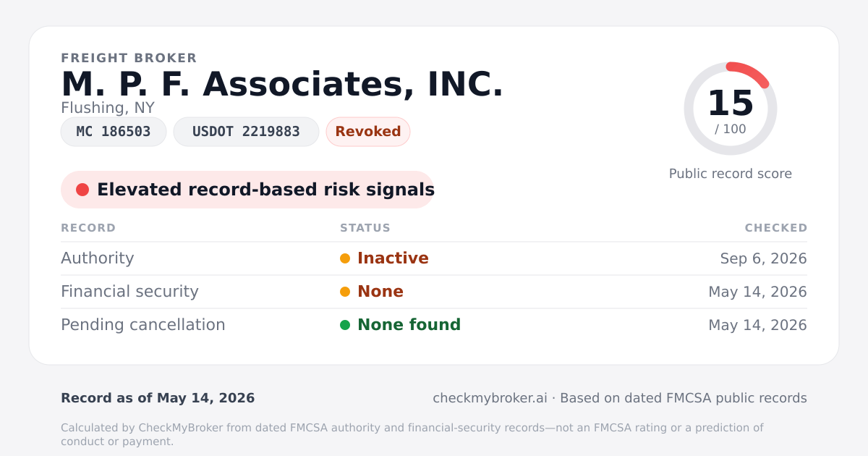Click the Sep 6, 2026 checked date
868x456 pixels.
pos(764,258)
